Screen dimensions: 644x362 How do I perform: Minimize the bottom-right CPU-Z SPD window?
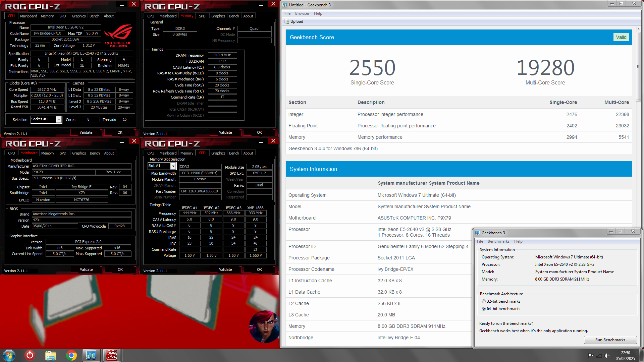coord(261,142)
